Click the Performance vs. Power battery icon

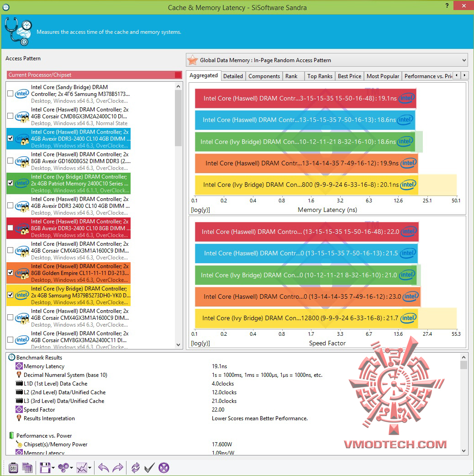[x=11, y=436]
